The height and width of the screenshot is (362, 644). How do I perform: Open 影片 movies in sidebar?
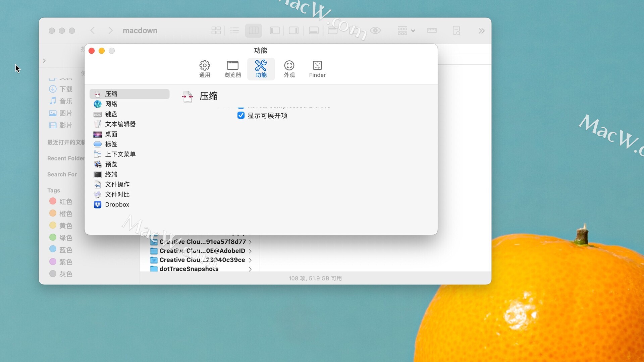coord(61,125)
